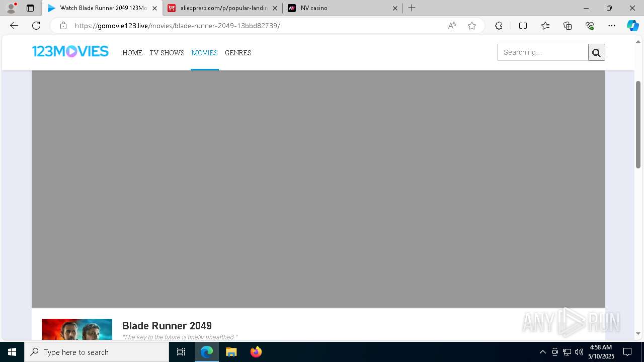Screen dimensions: 644x362
Task: View site information lock icon
Action: point(63,26)
